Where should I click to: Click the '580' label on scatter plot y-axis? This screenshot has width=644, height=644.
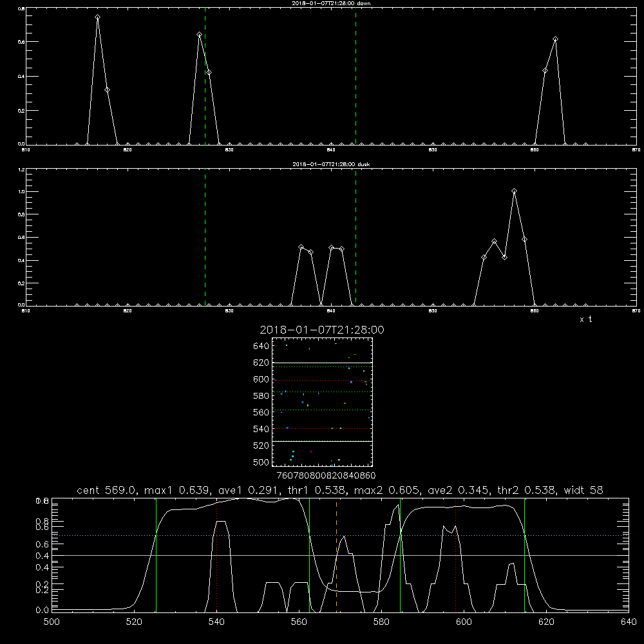pos(261,395)
